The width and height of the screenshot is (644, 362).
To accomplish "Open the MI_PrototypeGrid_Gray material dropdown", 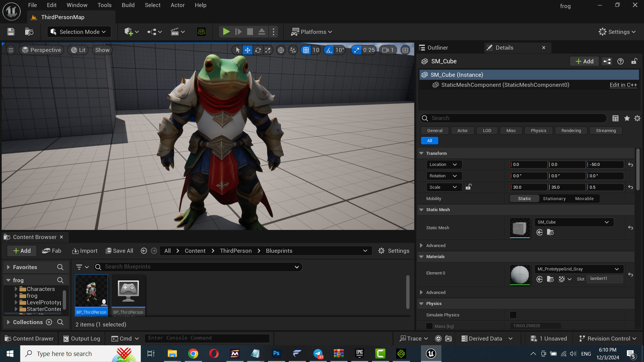I will click(x=579, y=269).
